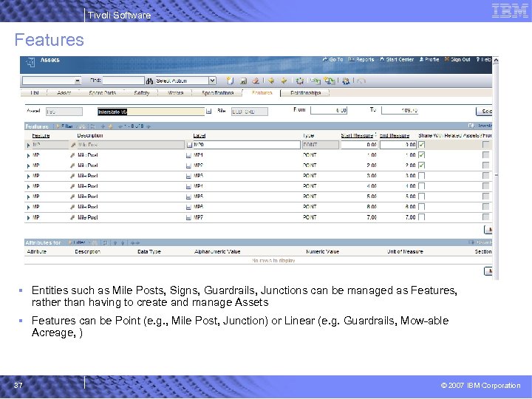Check Share With Related Assets for MP3
Viewport: 532px width, 399px height.
coord(421,176)
